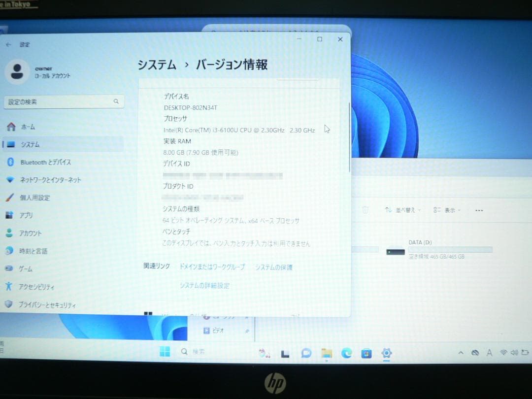Open Microsoft Store from the taskbar
This screenshot has height=399, width=532.
coord(366,353)
